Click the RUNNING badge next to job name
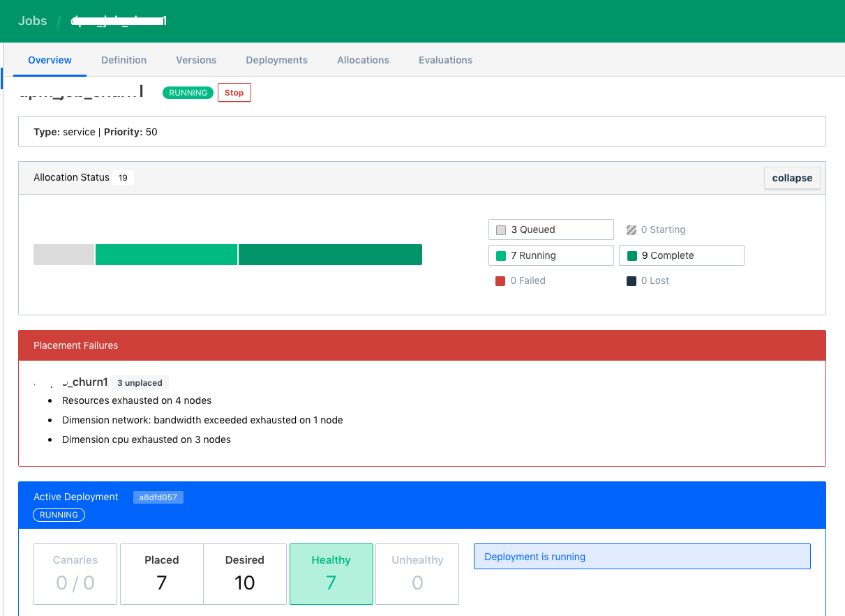Image resolution: width=845 pixels, height=616 pixels. (188, 92)
